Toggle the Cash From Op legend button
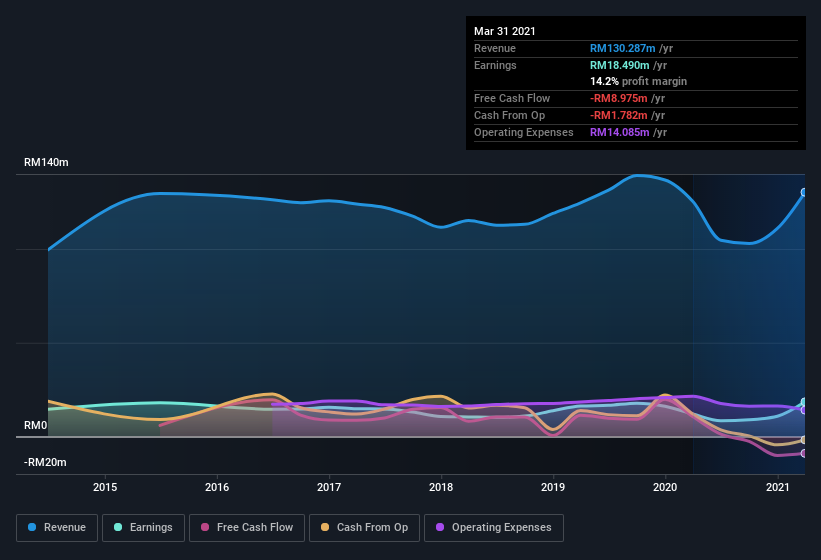Viewport: 821px width, 560px height. click(x=364, y=528)
